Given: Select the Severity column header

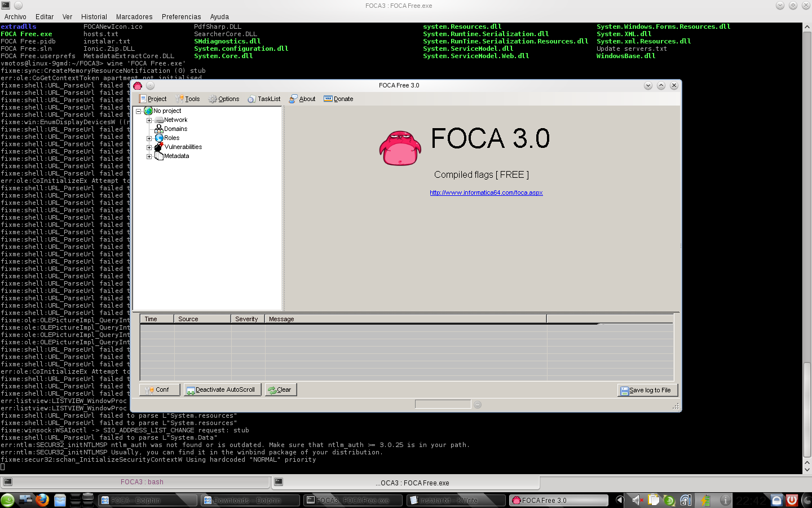Looking at the screenshot, I should (x=246, y=318).
